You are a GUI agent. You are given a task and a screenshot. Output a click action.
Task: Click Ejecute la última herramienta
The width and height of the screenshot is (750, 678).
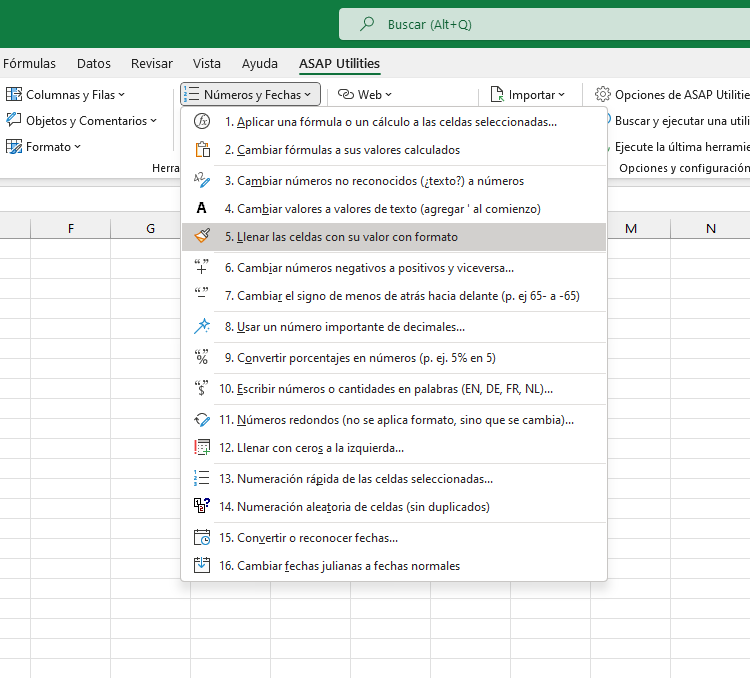(x=678, y=147)
